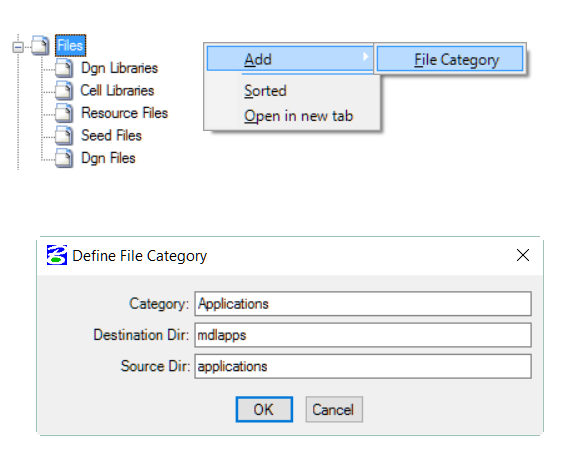Click the Resource Files document icon
This screenshot has height=466, width=581.
point(64,113)
